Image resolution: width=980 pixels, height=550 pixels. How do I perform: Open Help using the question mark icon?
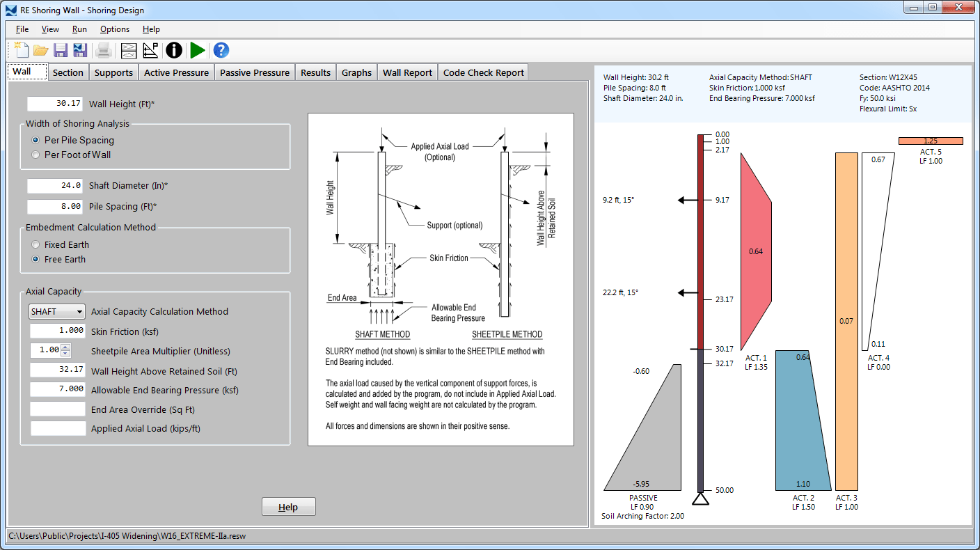point(221,50)
